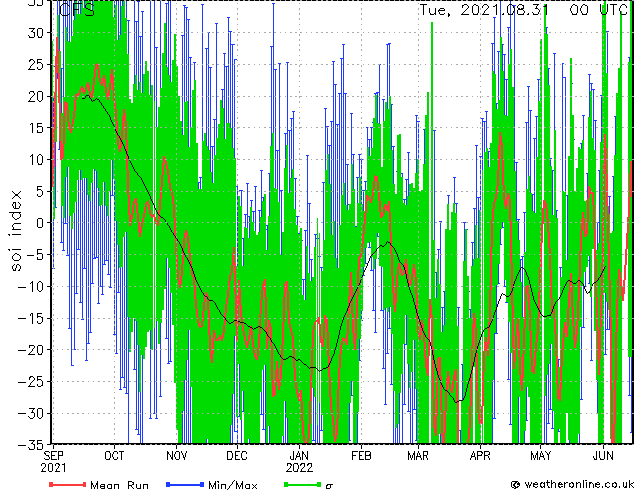Viewport: 634px width, 490px height.
Task: Click the 'weatheronline.co.uk' credit text
Action: (578, 484)
